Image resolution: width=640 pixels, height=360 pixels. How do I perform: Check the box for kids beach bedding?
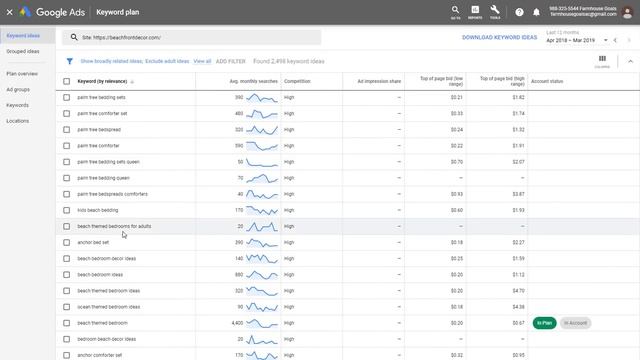click(x=67, y=210)
